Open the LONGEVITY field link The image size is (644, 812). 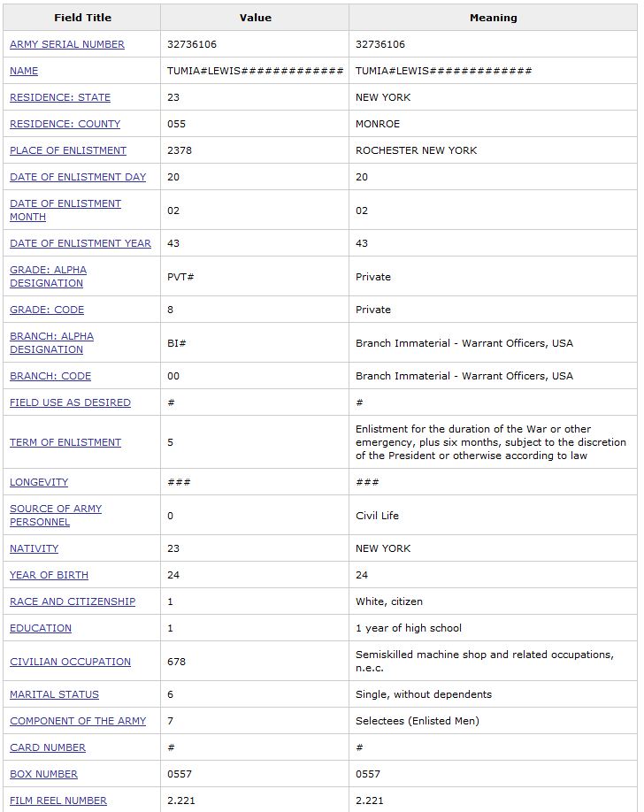[x=39, y=482]
